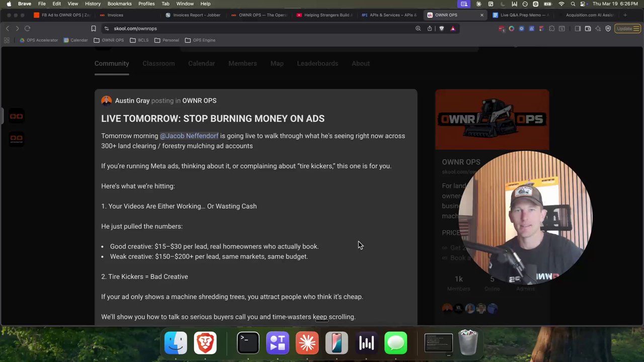Switch to the Classroom tab
Viewport: 644px width, 362px height.
(158, 63)
